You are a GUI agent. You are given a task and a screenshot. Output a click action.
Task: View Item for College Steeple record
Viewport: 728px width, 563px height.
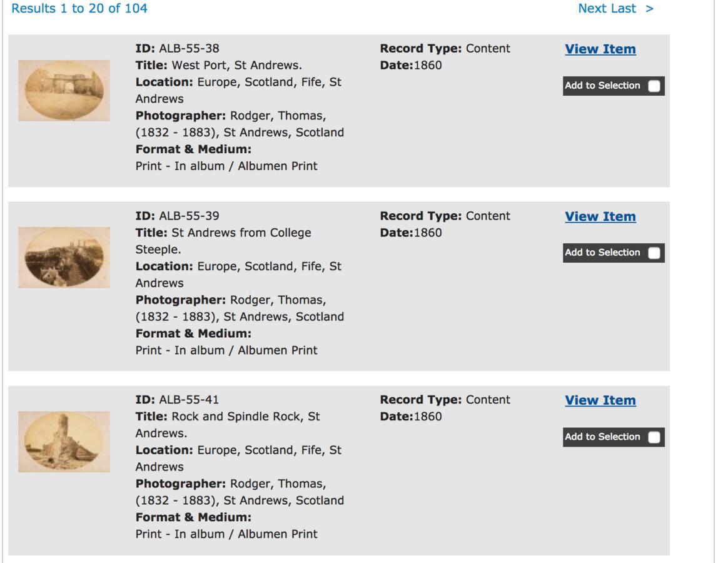click(600, 216)
